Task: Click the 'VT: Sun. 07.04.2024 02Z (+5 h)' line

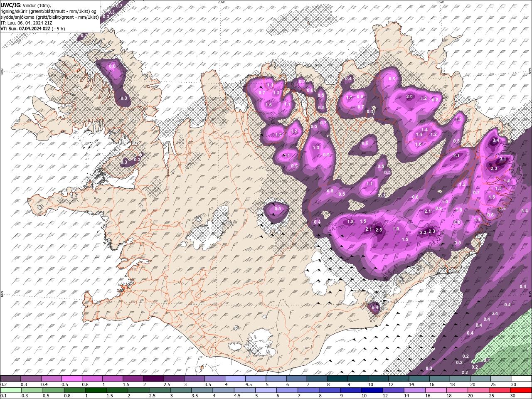Action: [x=33, y=29]
